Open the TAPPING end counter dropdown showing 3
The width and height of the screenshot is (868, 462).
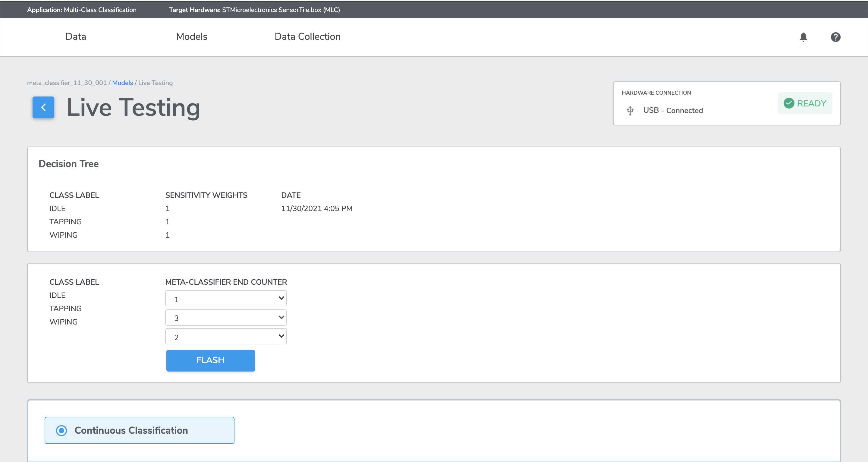point(226,317)
